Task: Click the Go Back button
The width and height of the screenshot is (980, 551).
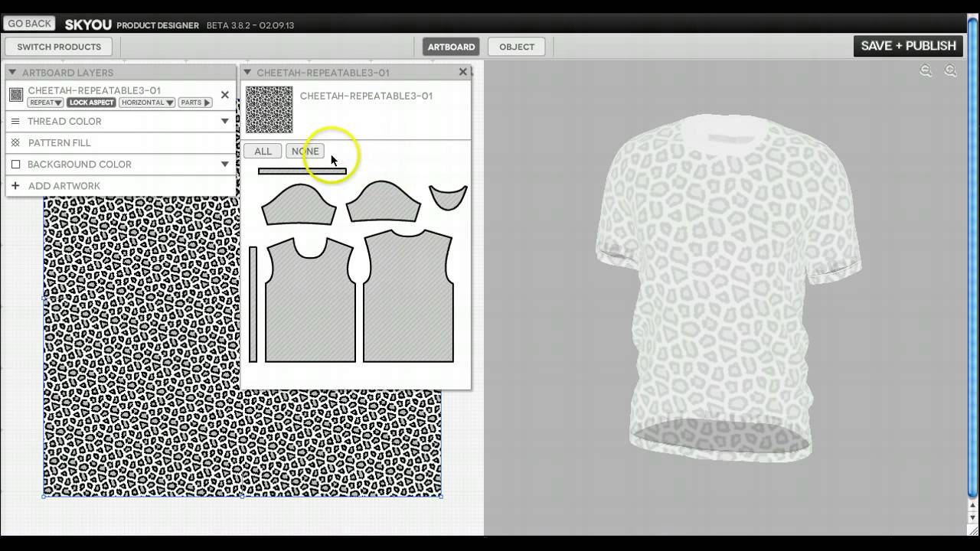Action: [29, 24]
